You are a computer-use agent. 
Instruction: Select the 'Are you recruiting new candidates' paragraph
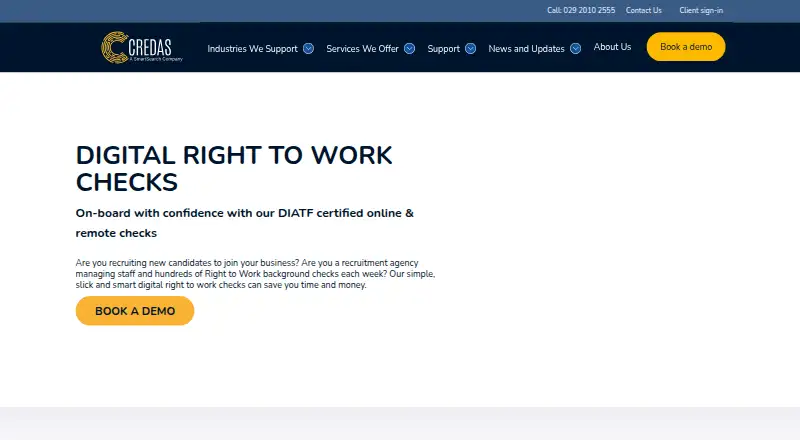click(x=255, y=274)
